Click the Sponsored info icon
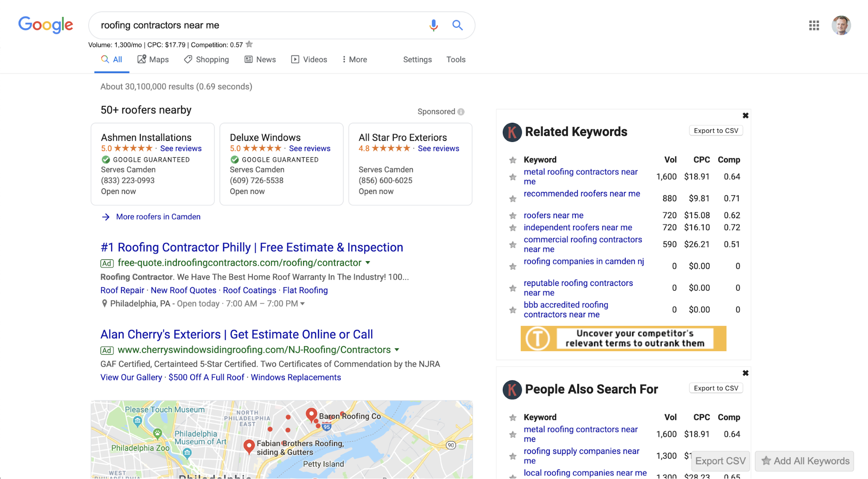Screen dimensions: 868x479 pos(461,112)
